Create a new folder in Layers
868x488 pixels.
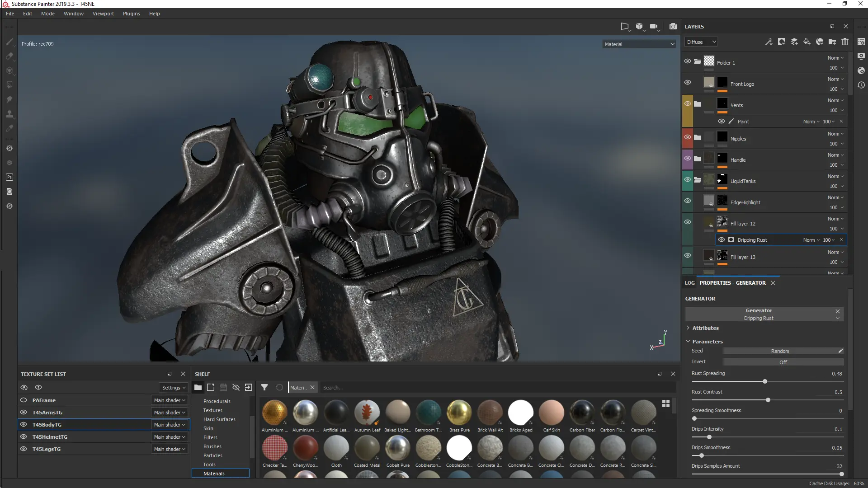click(832, 42)
